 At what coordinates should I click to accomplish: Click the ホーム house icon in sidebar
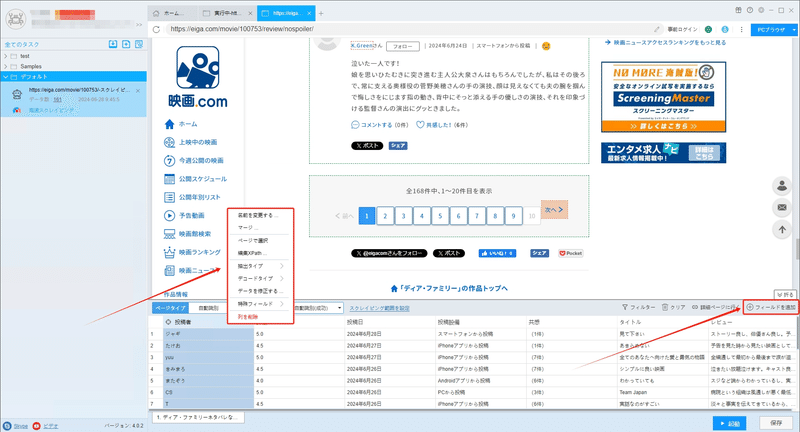coord(169,124)
